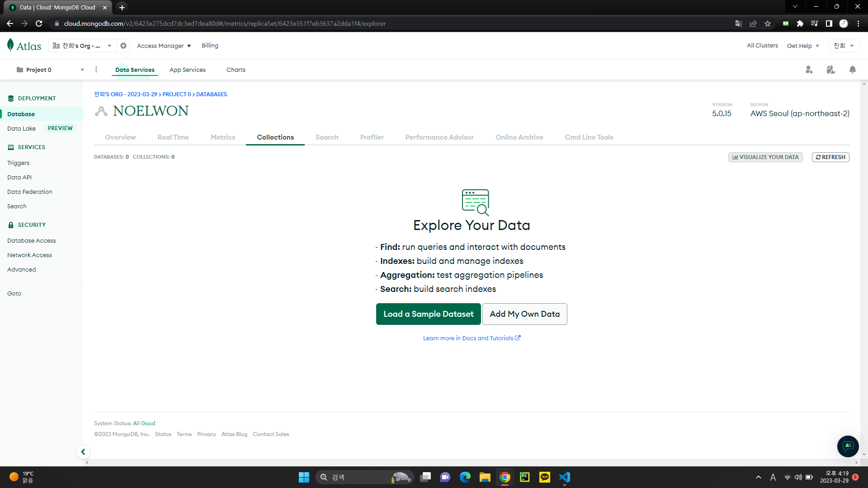Click the share page icon
The width and height of the screenshot is (868, 488).
(753, 23)
